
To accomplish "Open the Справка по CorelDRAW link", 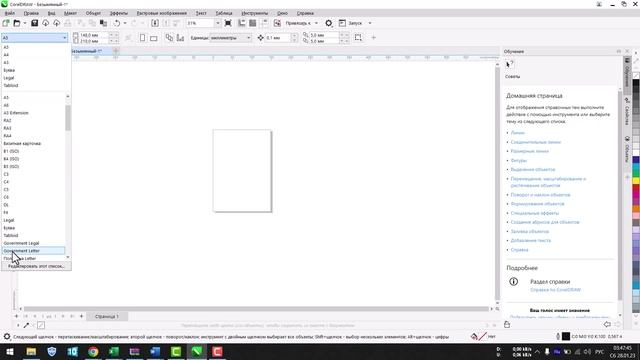I will (x=556, y=290).
